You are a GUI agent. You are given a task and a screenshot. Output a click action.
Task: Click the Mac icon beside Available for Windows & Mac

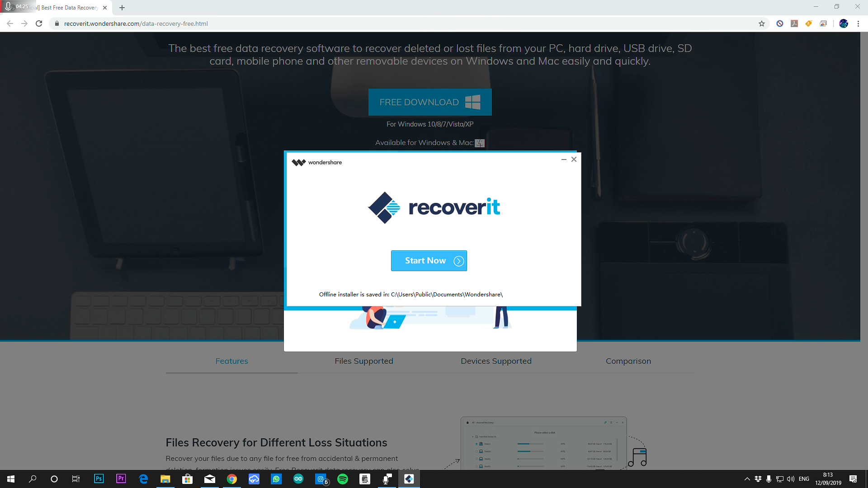tap(480, 143)
